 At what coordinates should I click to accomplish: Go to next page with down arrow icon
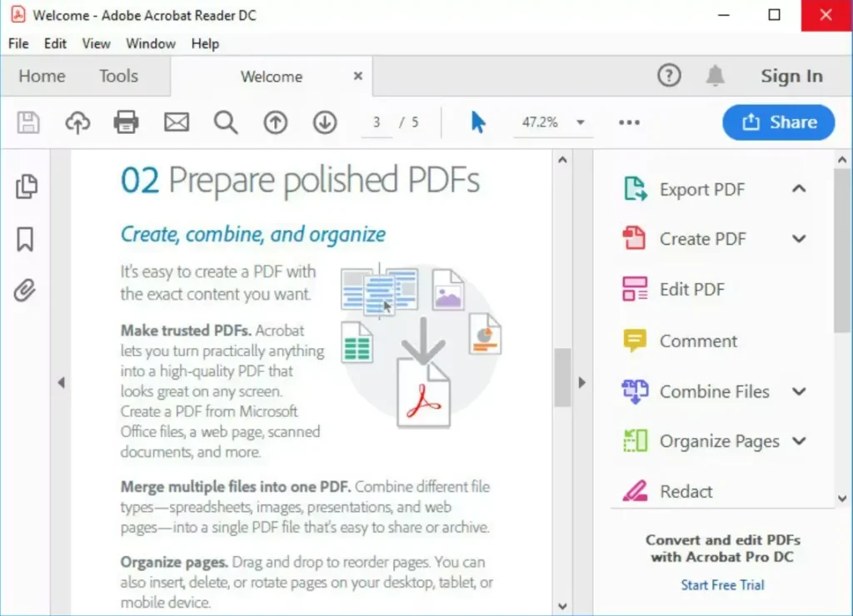point(325,122)
